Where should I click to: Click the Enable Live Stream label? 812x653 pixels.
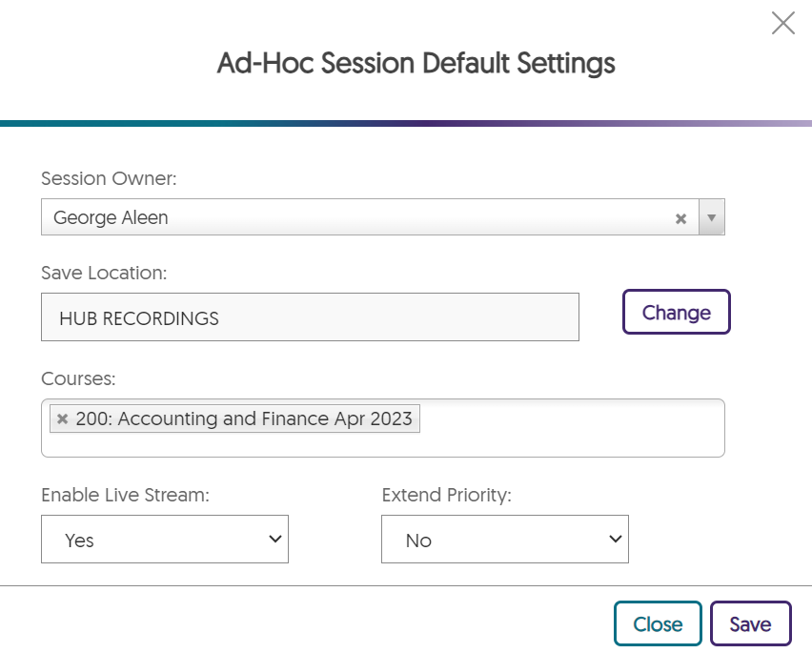click(125, 495)
